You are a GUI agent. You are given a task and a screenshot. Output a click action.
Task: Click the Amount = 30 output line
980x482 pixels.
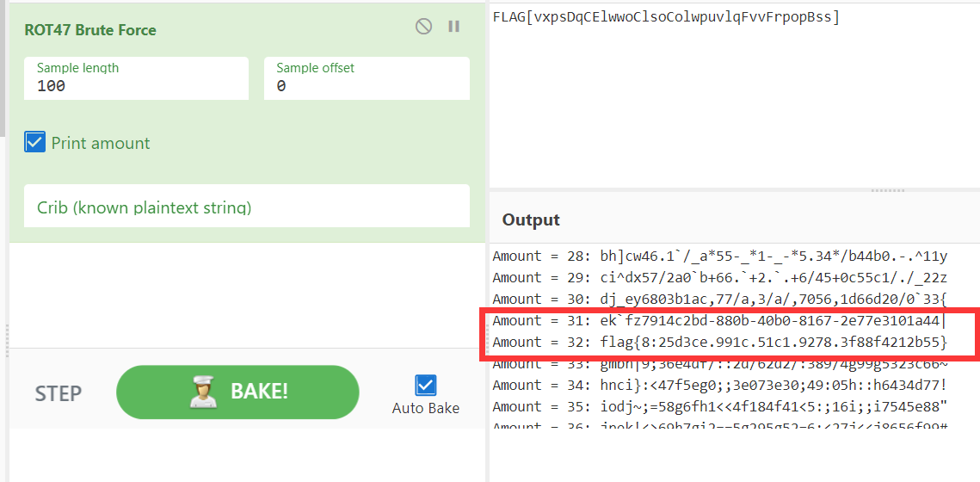coord(719,300)
